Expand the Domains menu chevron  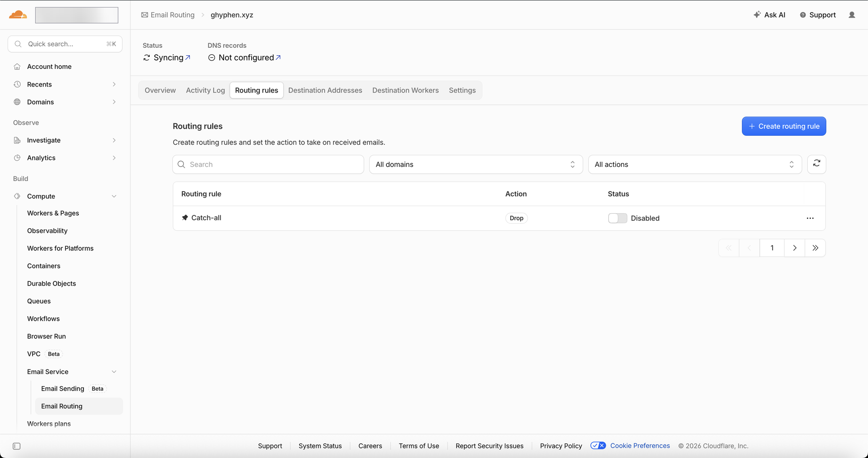(x=115, y=102)
